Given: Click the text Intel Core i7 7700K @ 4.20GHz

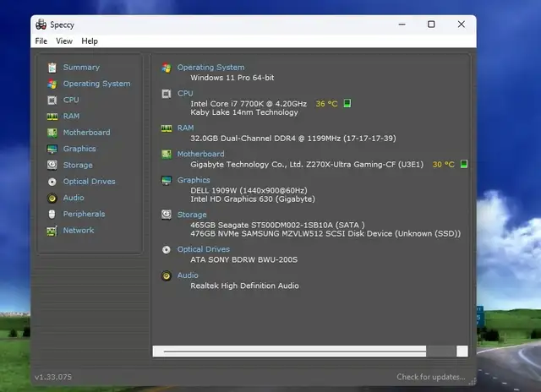Looking at the screenshot, I should pos(249,104).
